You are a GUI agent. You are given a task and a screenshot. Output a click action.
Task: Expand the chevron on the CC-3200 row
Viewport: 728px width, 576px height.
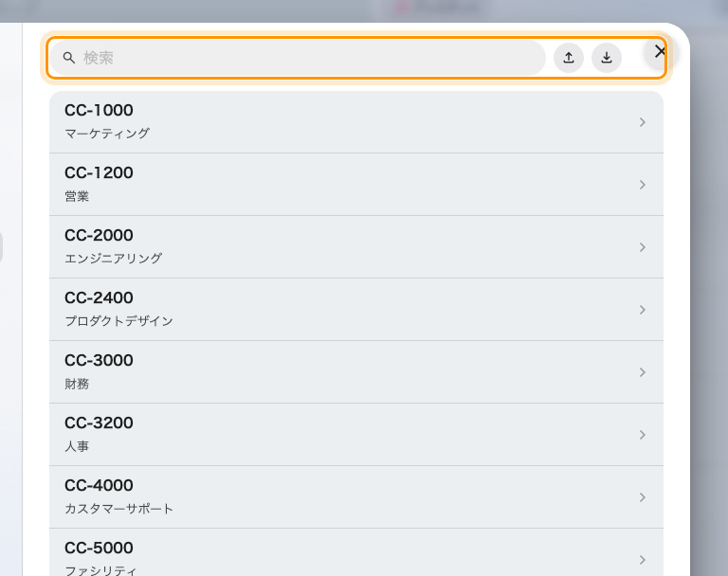(x=643, y=435)
